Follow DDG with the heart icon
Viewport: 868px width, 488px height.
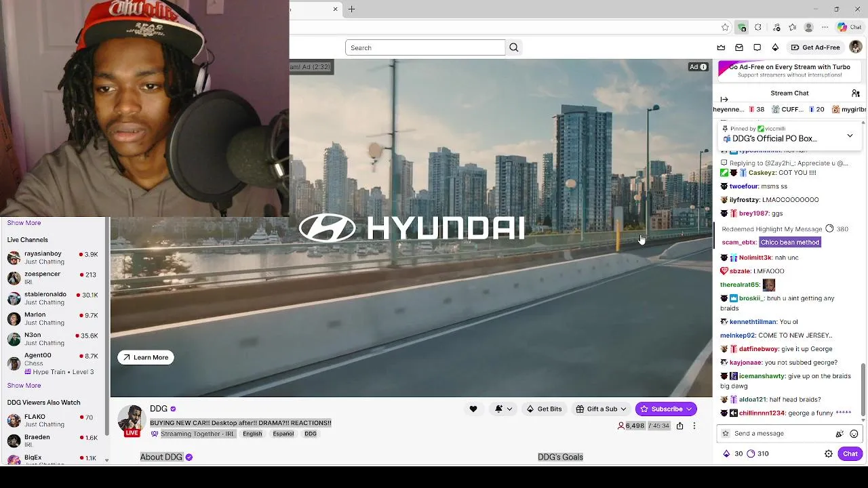473,409
